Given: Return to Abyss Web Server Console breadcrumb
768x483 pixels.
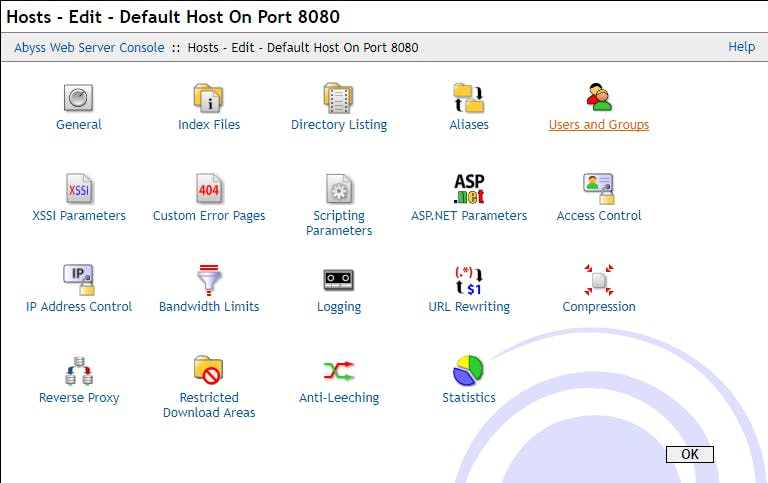Looking at the screenshot, I should click(x=89, y=48).
